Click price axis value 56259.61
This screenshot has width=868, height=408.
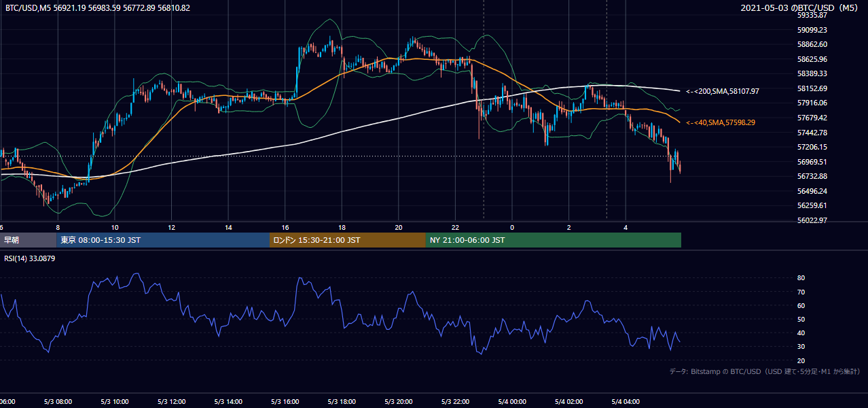[812, 205]
